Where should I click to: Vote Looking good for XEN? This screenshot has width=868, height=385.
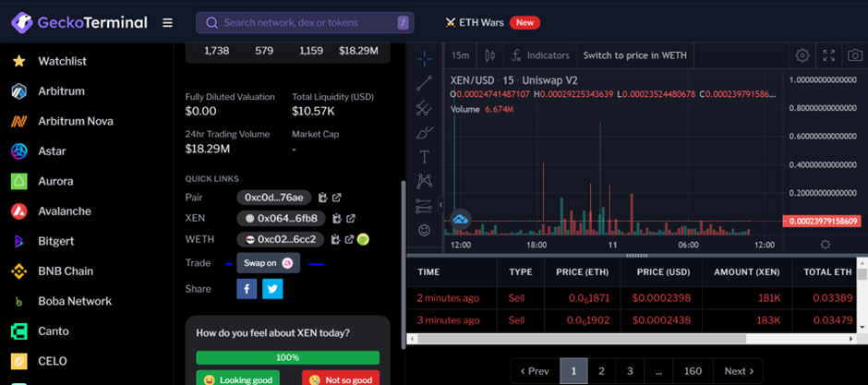(x=238, y=379)
